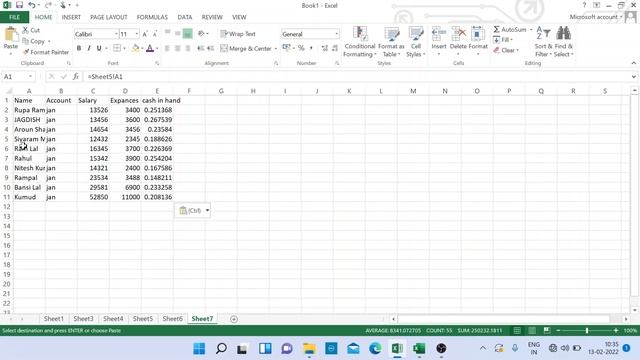Click the Cut scissors icon
This screenshot has width=640, height=360.
25,30
